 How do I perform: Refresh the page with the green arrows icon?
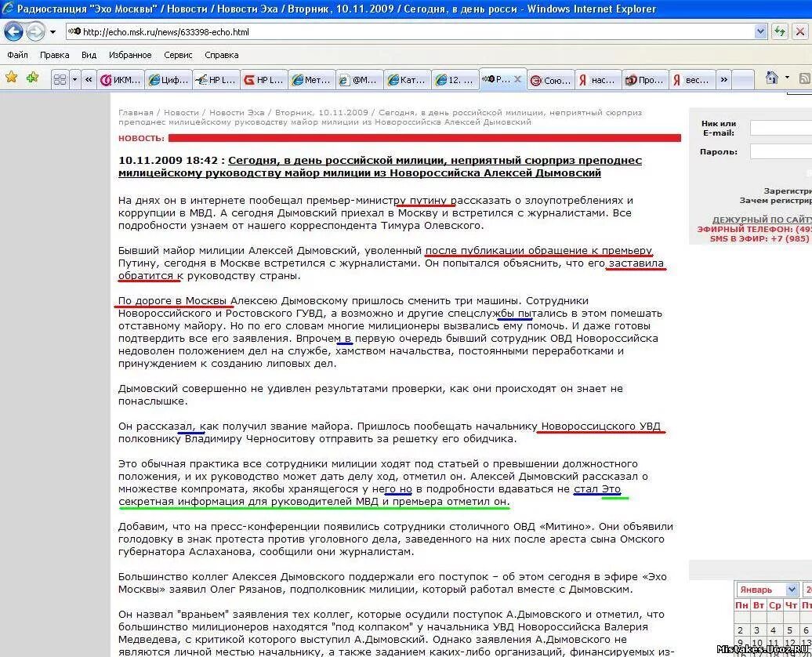point(779,31)
